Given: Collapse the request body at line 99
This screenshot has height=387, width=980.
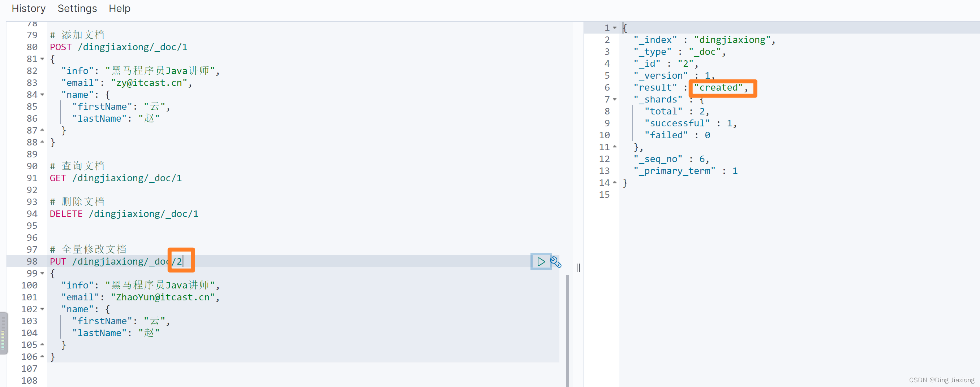Looking at the screenshot, I should point(42,273).
